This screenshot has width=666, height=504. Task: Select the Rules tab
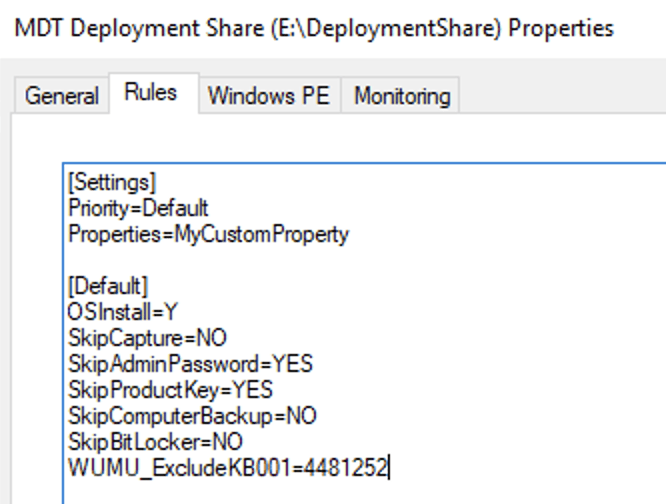coord(151,93)
